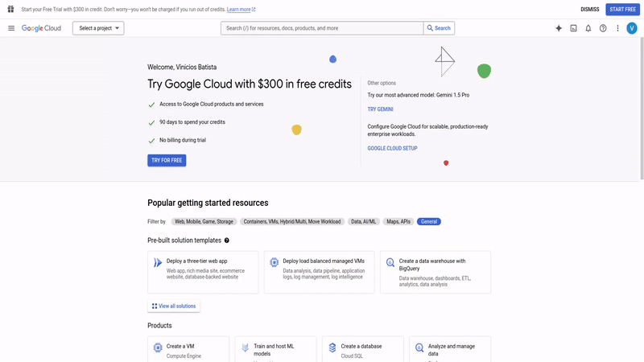
Task: Open Deploy load balanced managed VMs card
Action: [x=319, y=272]
